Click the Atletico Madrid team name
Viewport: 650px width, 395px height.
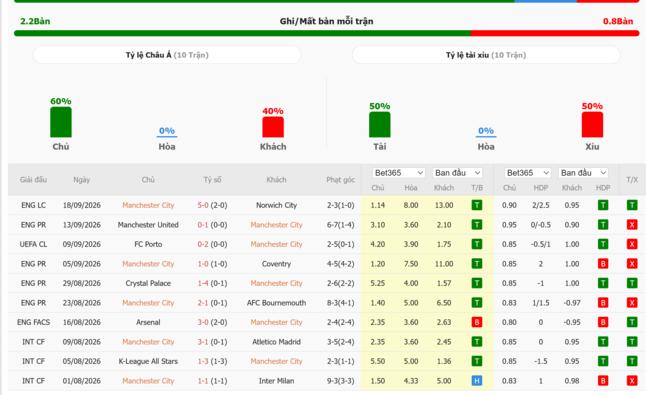pos(276,342)
